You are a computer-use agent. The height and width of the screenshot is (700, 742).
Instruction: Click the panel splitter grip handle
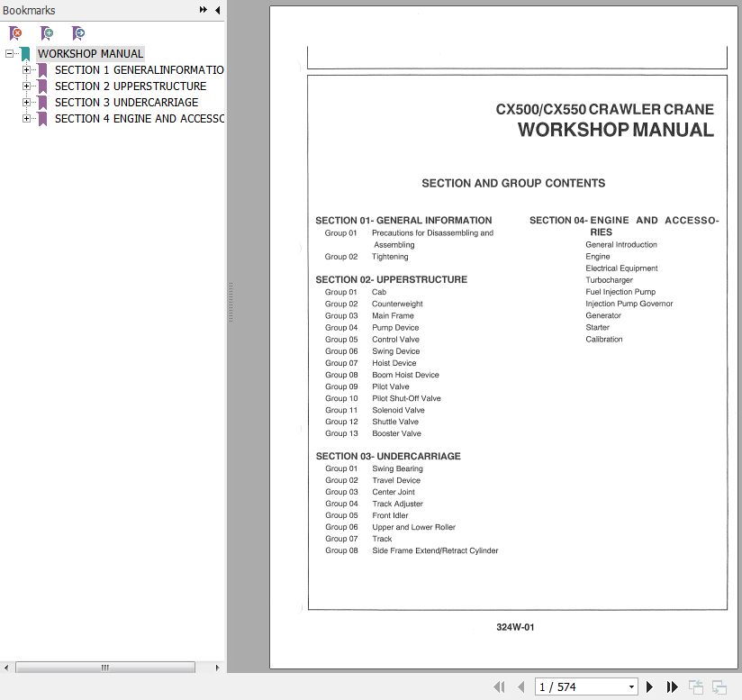pos(231,303)
